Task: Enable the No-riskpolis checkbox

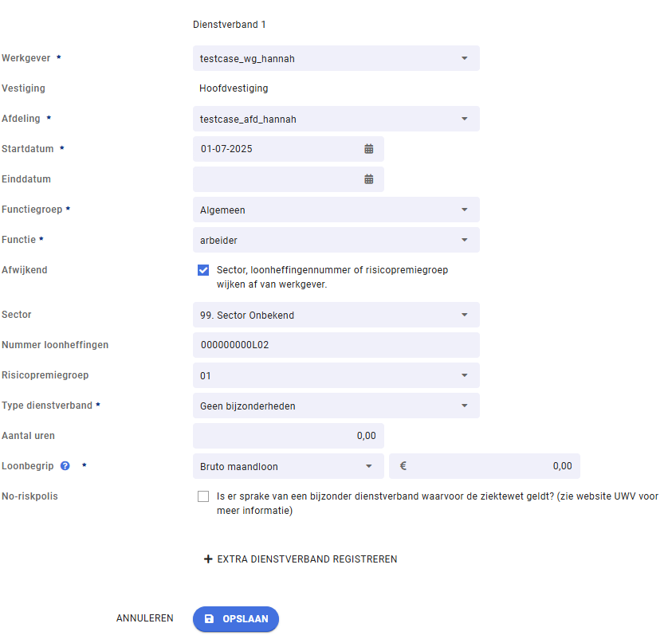Action: (203, 496)
